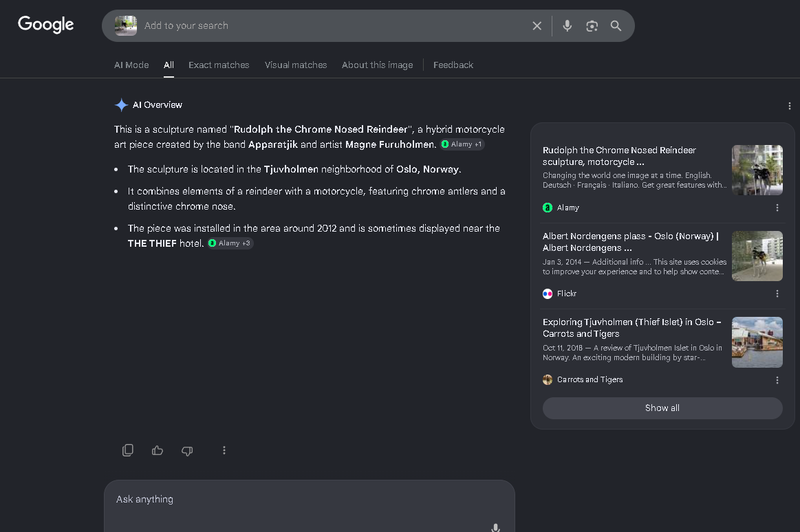Open 'Rudolph the Chrome Nosed Reindeer sculpture' result
The height and width of the screenshot is (532, 800).
point(619,156)
